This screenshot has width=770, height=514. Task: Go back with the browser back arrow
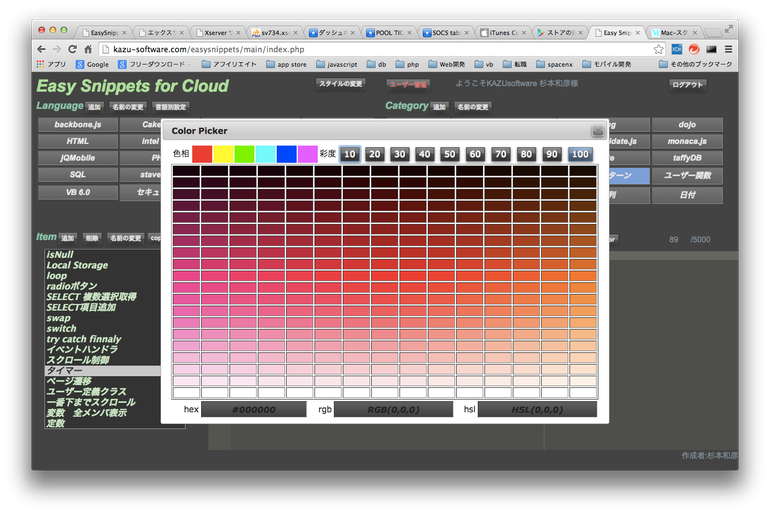pyautogui.click(x=41, y=49)
